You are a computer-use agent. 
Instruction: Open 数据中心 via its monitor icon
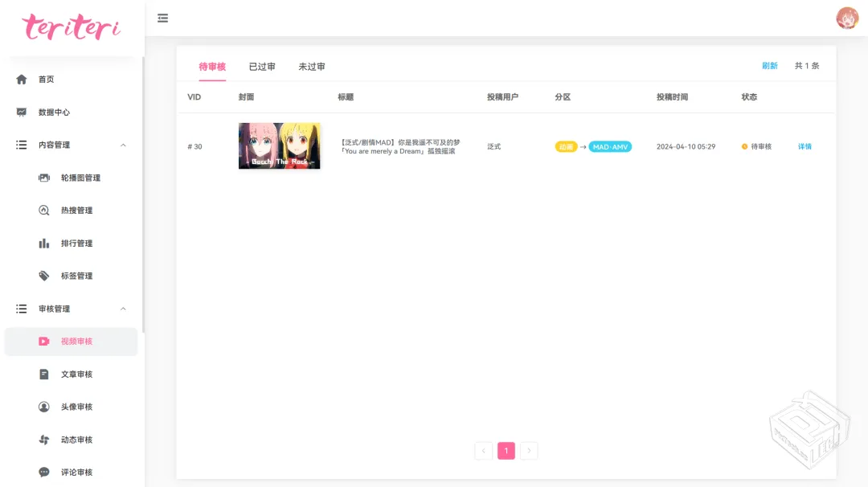click(x=22, y=113)
